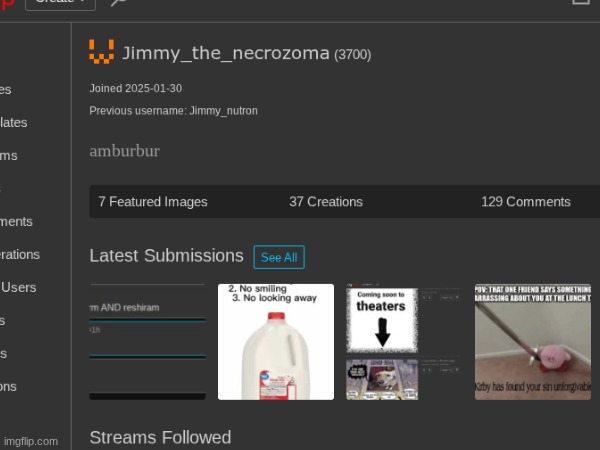This screenshot has height=450, width=600.
Task: Click the Jimmy_the_necrozoma username link
Action: coord(226,53)
